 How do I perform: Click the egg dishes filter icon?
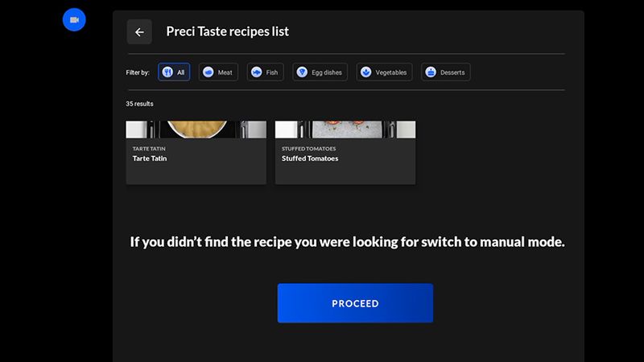tap(302, 72)
